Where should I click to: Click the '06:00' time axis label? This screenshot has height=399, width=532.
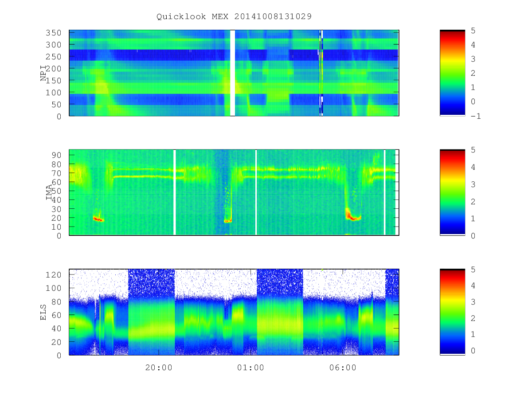(343, 368)
